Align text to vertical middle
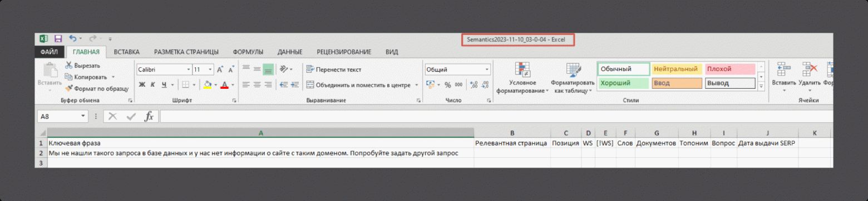 tap(257, 69)
